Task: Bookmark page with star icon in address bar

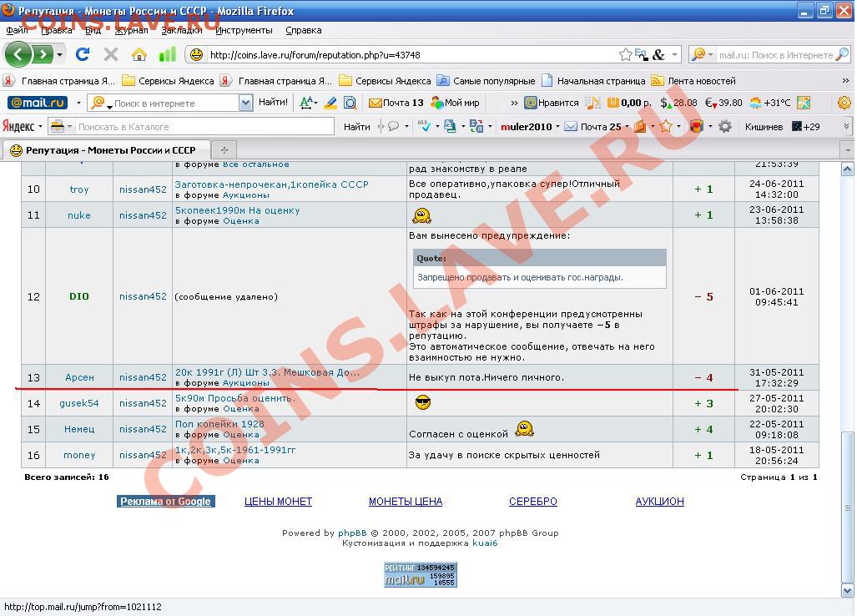Action: click(625, 55)
